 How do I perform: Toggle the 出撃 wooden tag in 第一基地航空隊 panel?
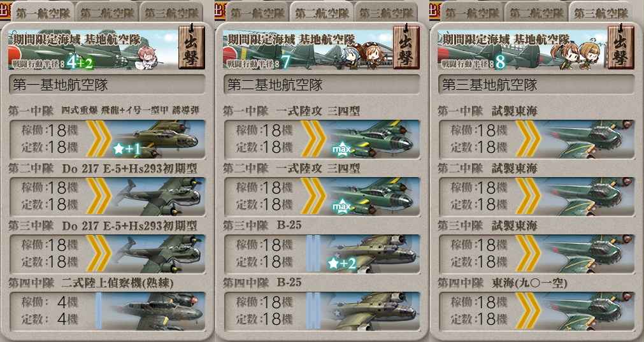tap(191, 46)
